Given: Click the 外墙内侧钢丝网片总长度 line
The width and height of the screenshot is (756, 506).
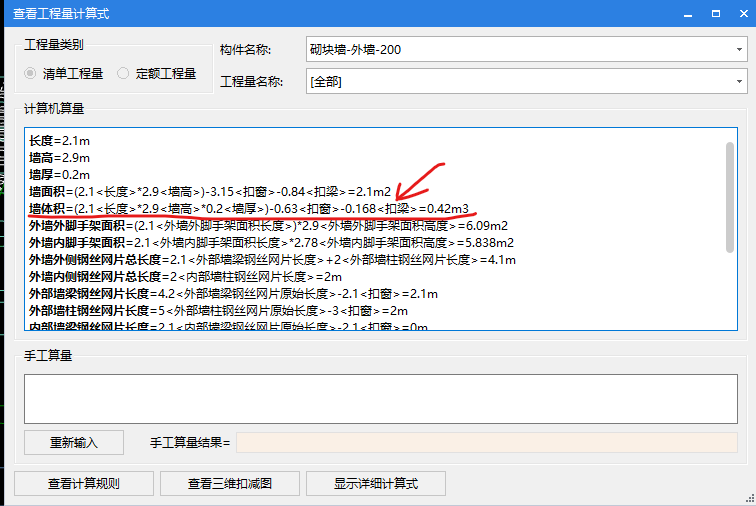Looking at the screenshot, I should click(185, 277).
